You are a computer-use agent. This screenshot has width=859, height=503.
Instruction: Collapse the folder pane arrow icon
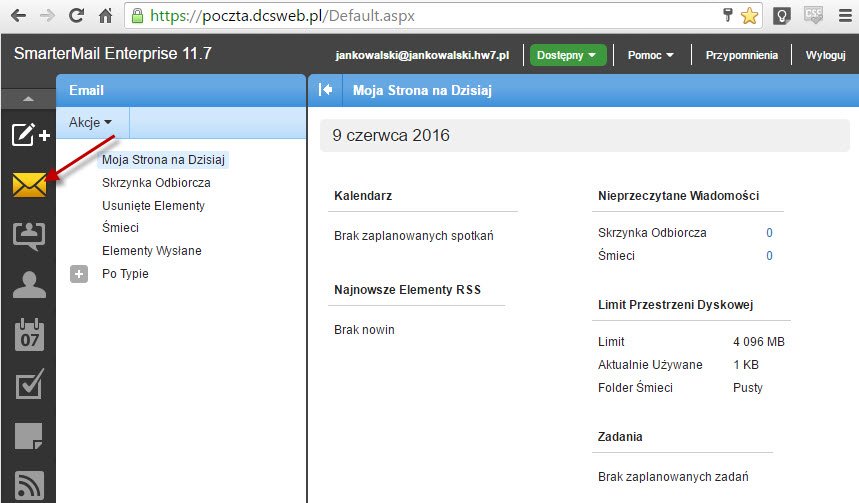click(325, 89)
